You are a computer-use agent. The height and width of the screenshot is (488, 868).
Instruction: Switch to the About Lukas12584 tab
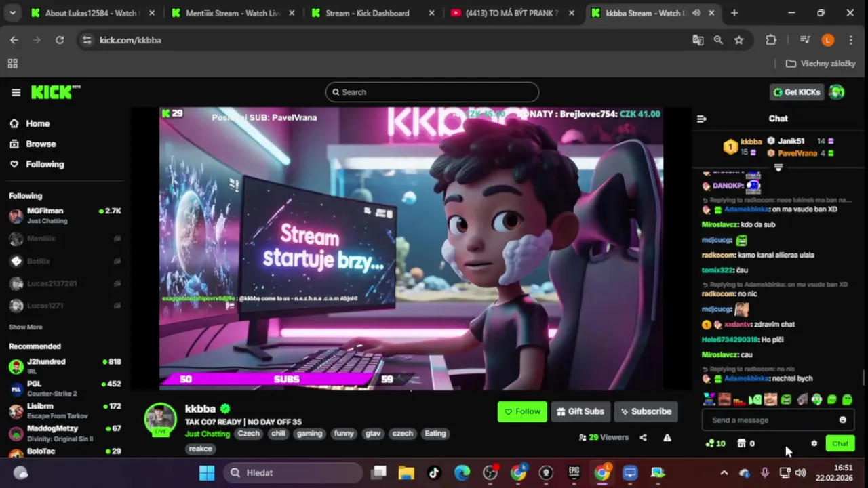pyautogui.click(x=93, y=13)
